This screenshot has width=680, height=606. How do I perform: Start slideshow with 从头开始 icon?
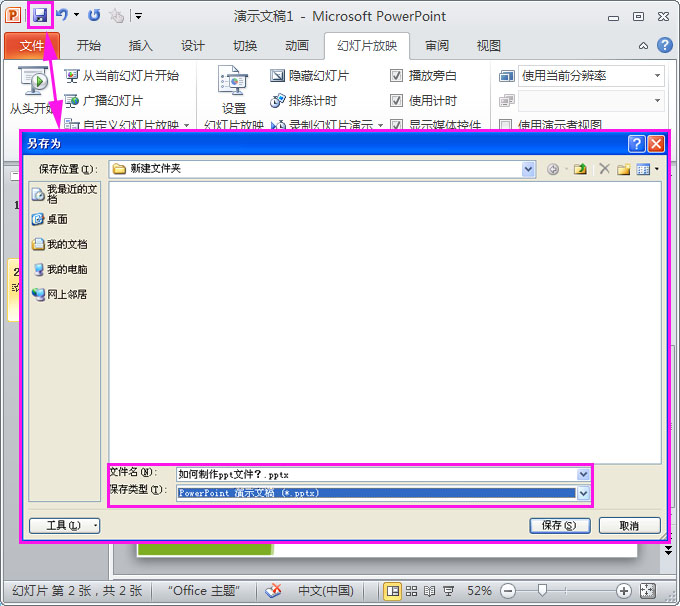coord(33,81)
